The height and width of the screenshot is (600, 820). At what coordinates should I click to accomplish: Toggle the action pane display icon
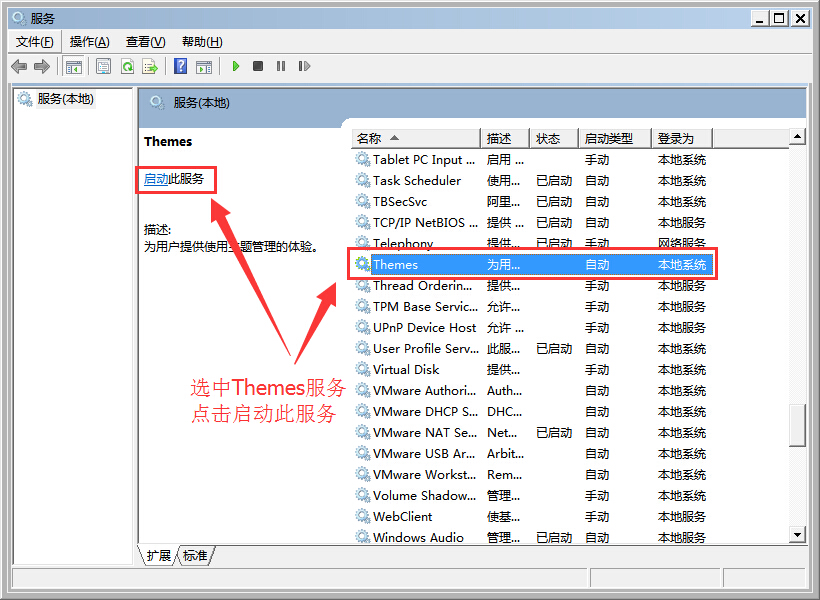point(205,66)
